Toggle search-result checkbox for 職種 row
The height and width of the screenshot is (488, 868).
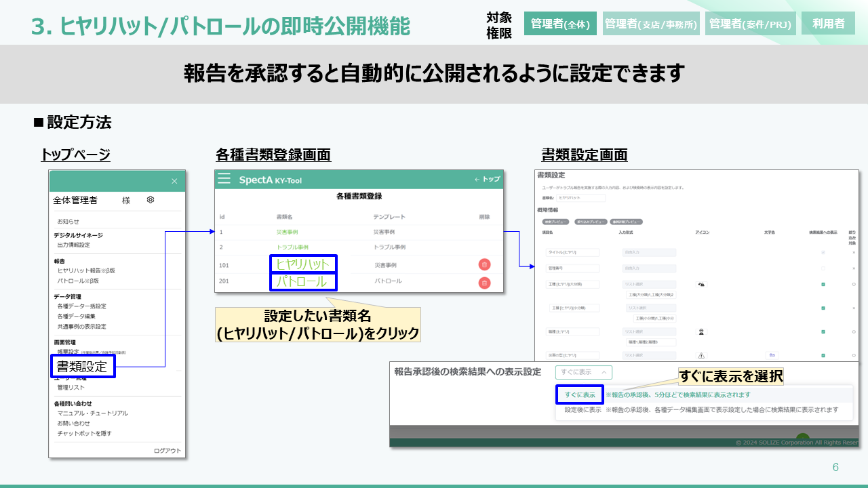click(x=823, y=332)
